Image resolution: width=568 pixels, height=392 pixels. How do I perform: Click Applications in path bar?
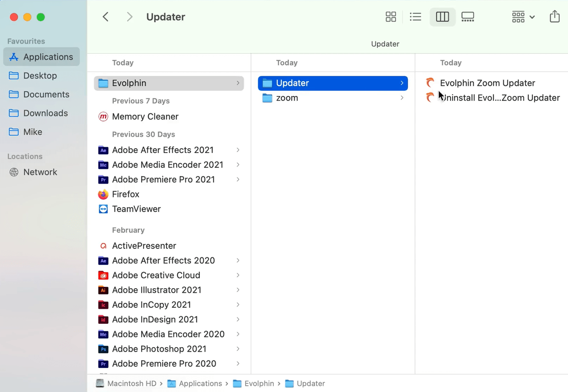(x=194, y=384)
